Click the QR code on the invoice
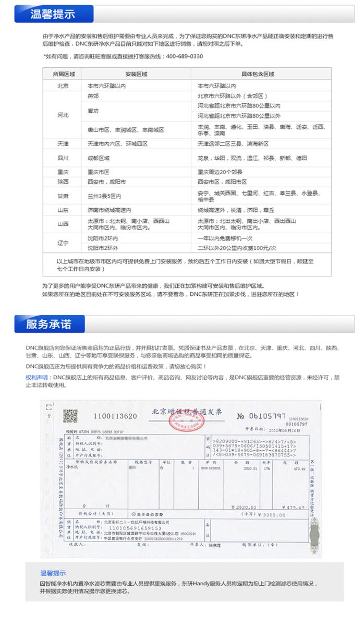This screenshot has width=364, height=626. coord(70,416)
